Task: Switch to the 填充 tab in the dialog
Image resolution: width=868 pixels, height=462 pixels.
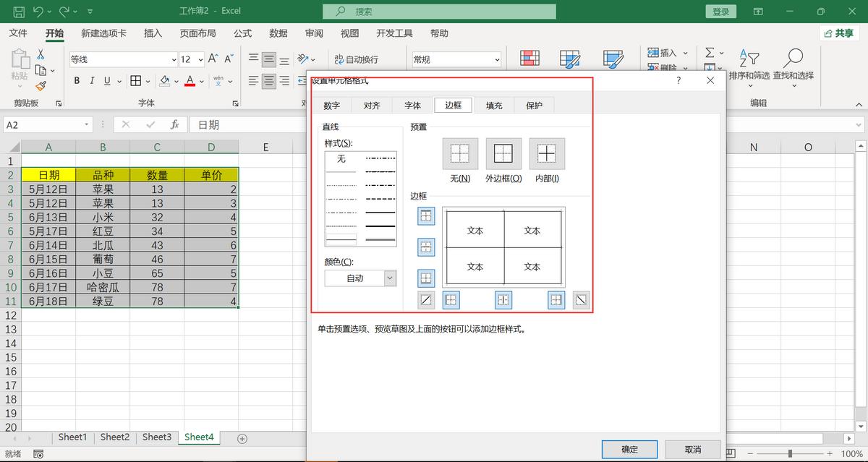Action: pyautogui.click(x=493, y=104)
